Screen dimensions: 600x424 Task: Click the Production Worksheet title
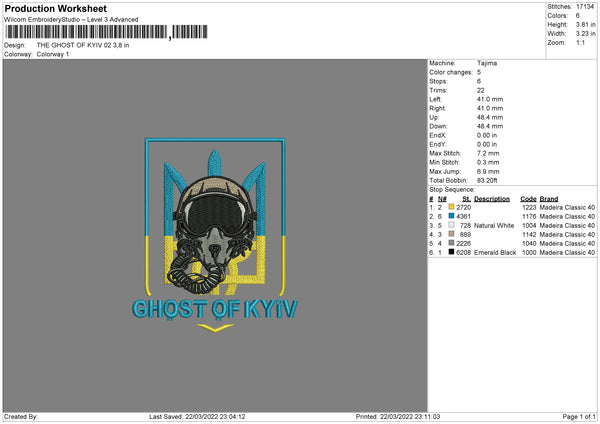55,8
